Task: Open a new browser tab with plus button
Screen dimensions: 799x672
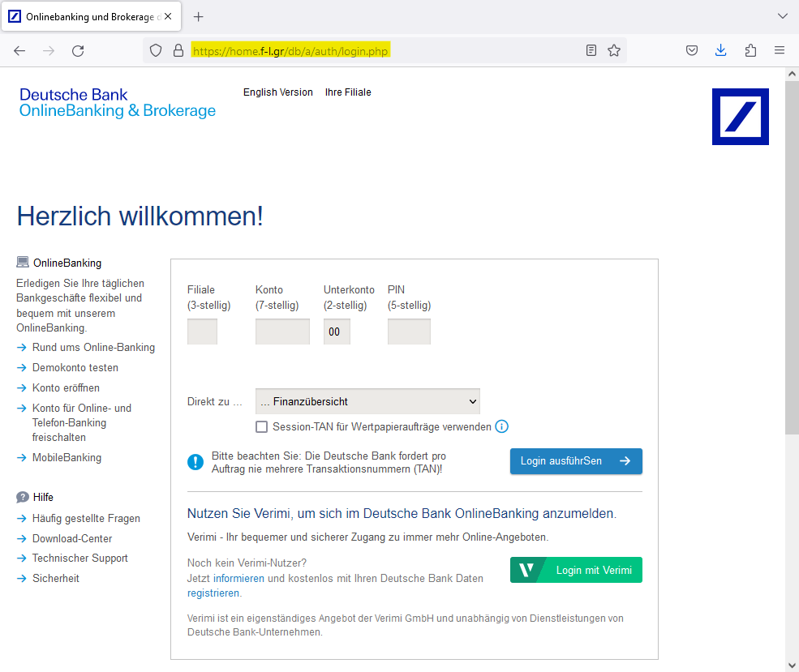Action: (x=199, y=17)
